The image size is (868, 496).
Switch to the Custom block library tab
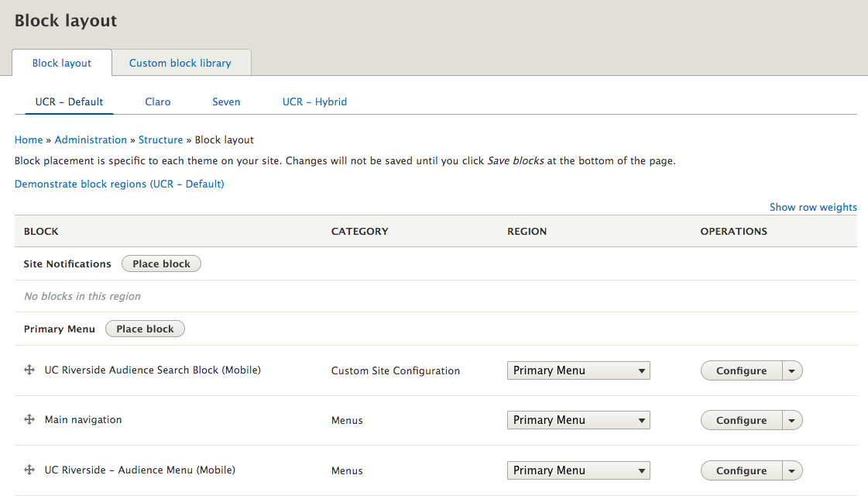181,63
